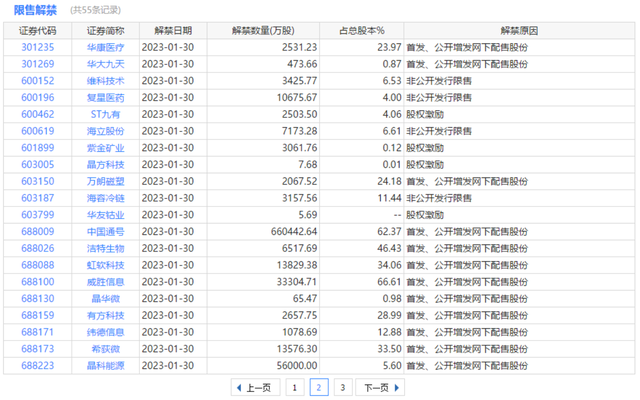The height and width of the screenshot is (400, 640).
Task: Open 华康医疗 stock name link
Action: point(105,47)
